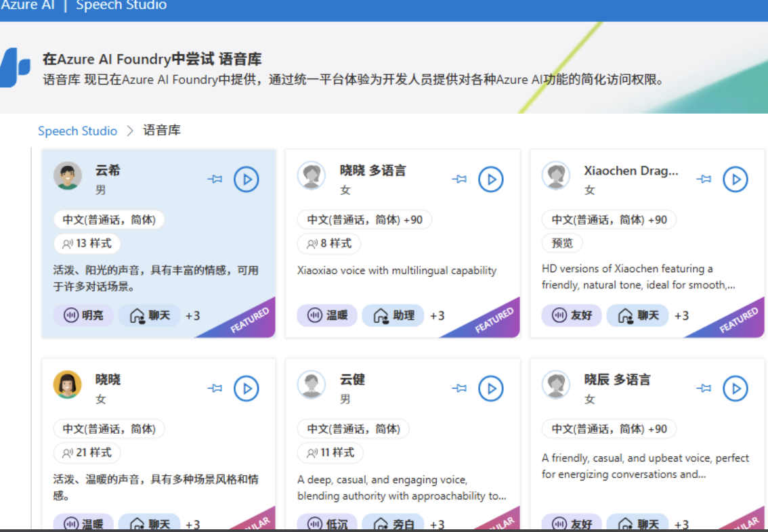Click the Xiaochen Dragon avatar placeholder
This screenshot has width=768, height=532.
click(x=556, y=175)
